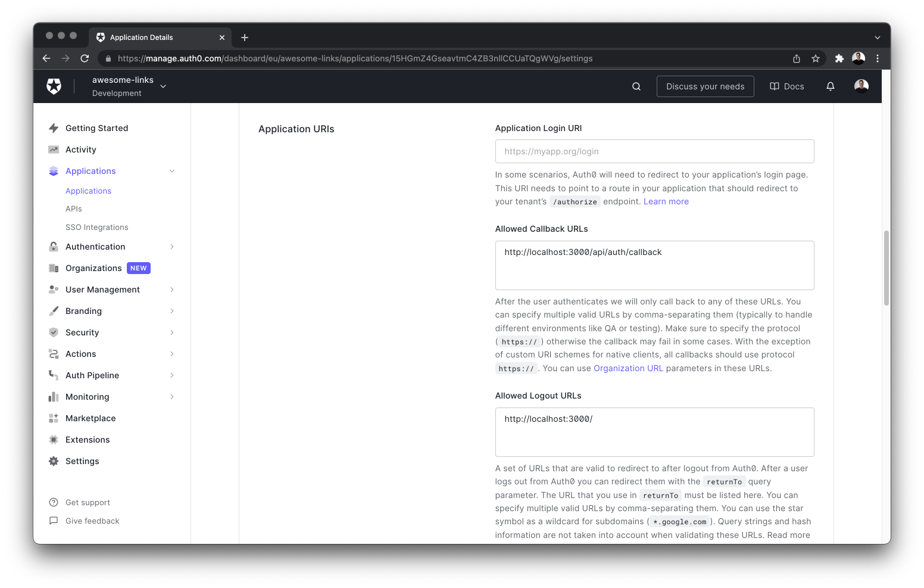924x588 pixels.
Task: Click inside the Application Login URI field
Action: click(654, 151)
